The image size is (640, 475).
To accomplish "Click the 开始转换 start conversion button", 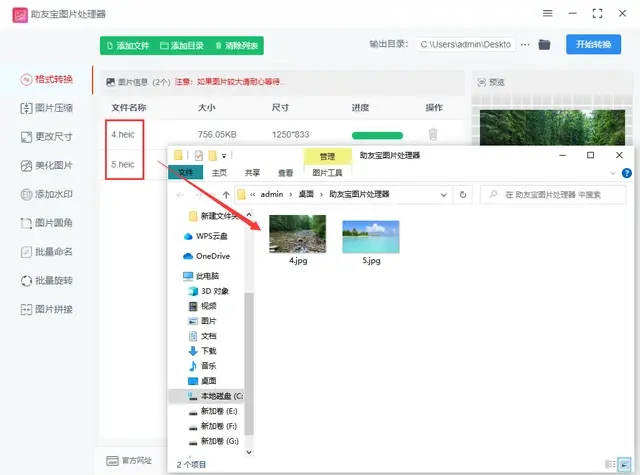I will coord(593,44).
